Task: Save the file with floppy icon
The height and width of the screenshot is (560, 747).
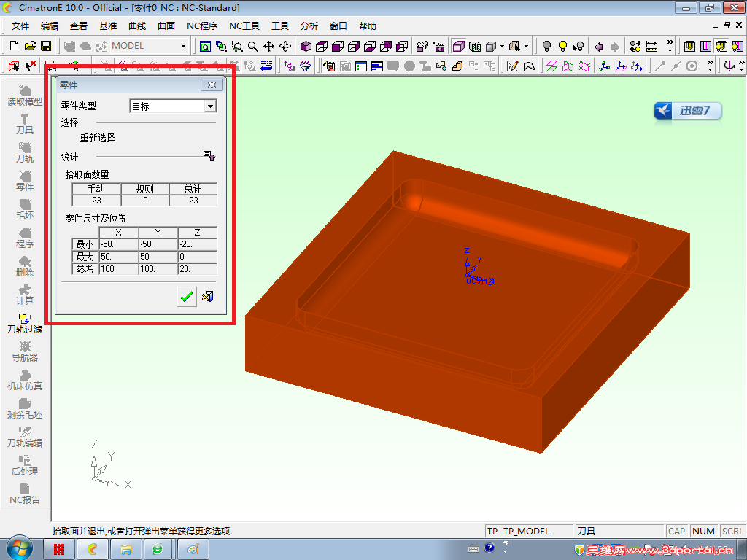Action: coord(46,46)
